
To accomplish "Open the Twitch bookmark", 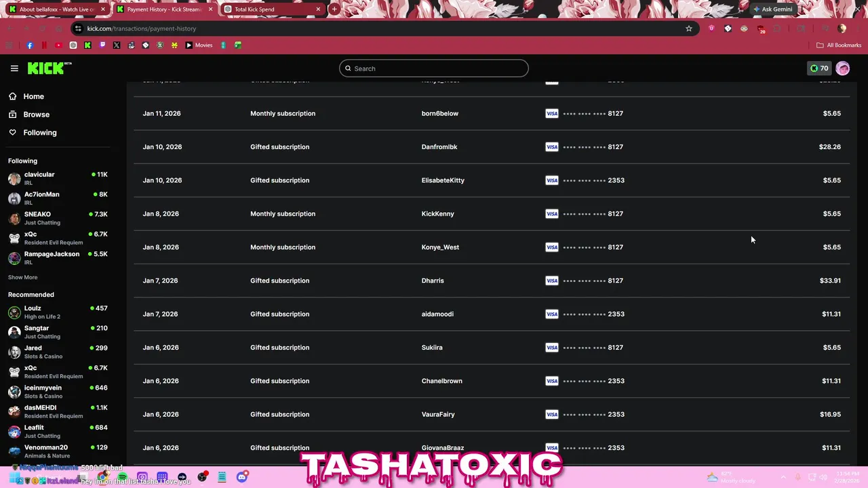I will 102,45.
